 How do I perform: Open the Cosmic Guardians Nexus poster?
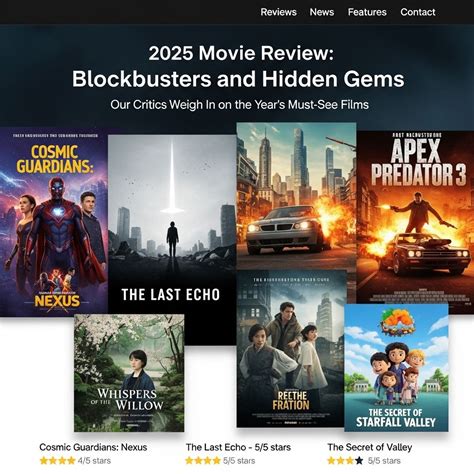54,222
